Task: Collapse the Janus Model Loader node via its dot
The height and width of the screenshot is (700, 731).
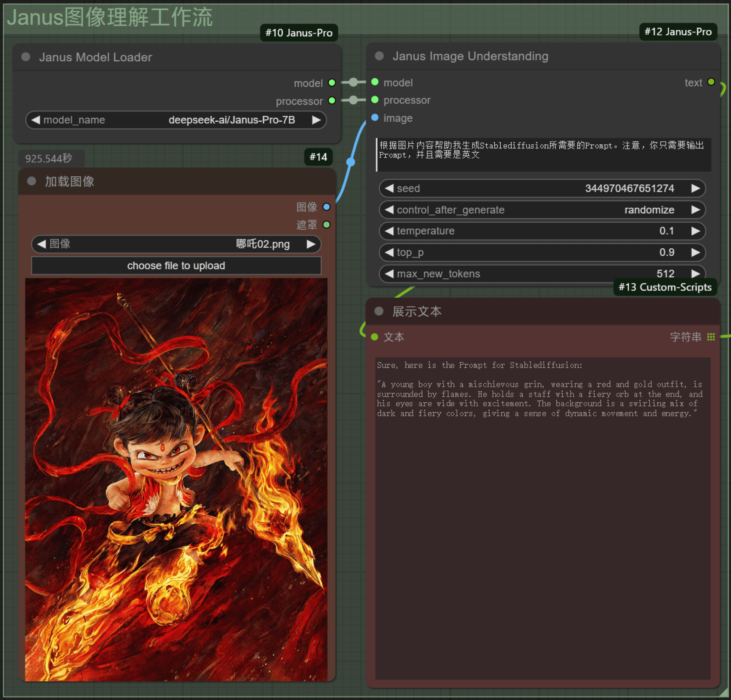Action: (x=26, y=57)
